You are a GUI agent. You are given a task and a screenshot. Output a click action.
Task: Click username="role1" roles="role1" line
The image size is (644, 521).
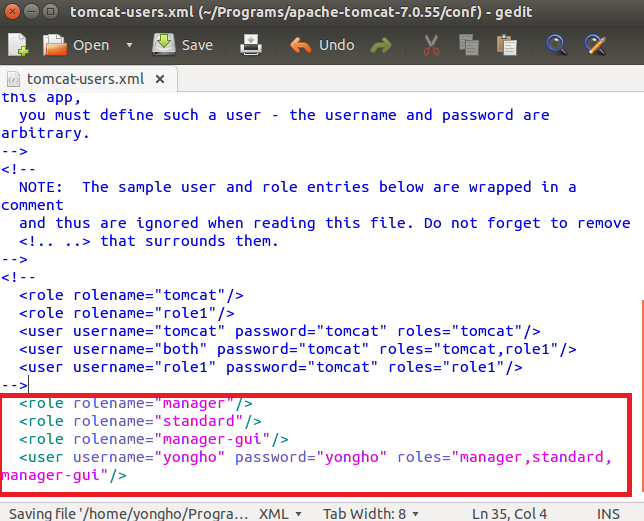[271, 368]
